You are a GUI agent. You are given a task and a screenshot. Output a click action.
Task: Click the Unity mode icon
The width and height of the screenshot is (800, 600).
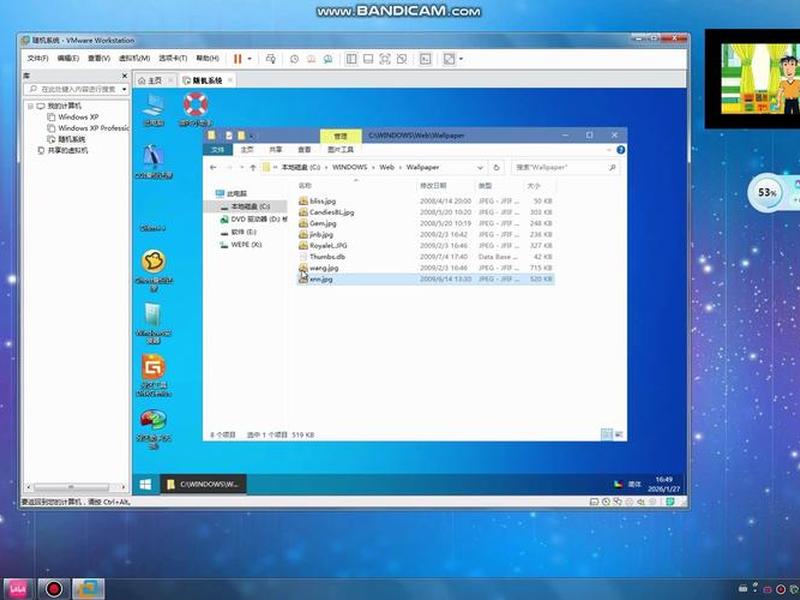tap(402, 59)
